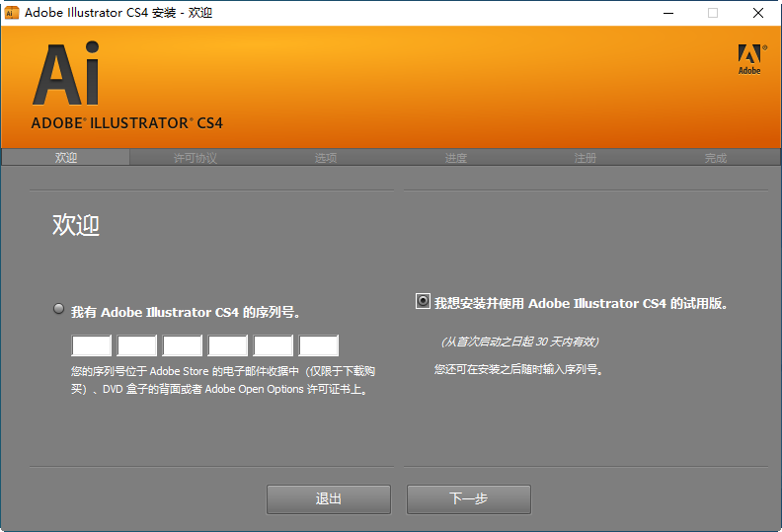Switch to the 欢迎 step tab
The image size is (782, 532).
click(66, 157)
